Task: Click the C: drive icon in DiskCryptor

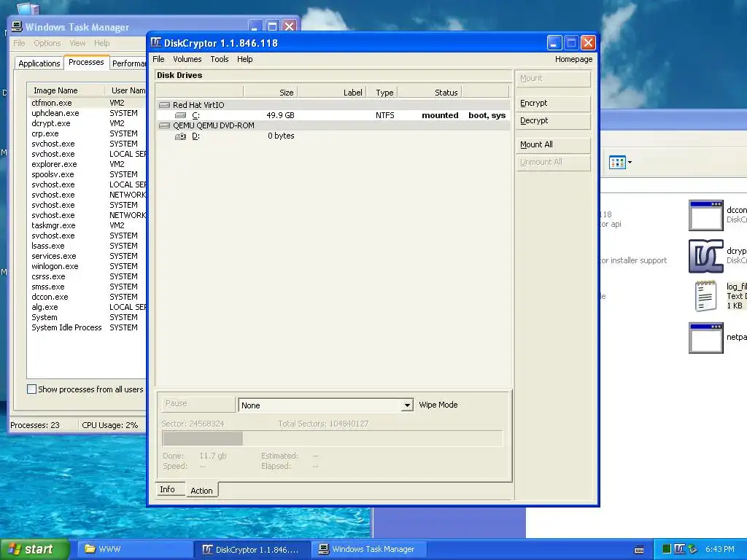Action: tap(181, 115)
